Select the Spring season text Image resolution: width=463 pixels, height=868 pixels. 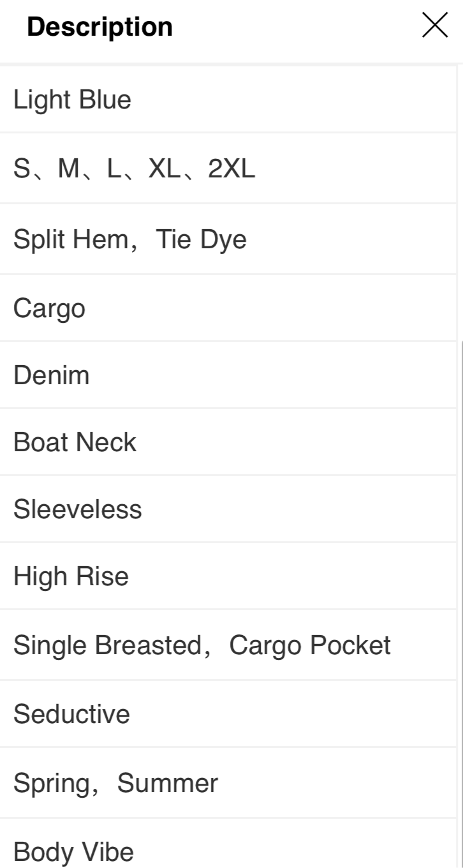(52, 784)
